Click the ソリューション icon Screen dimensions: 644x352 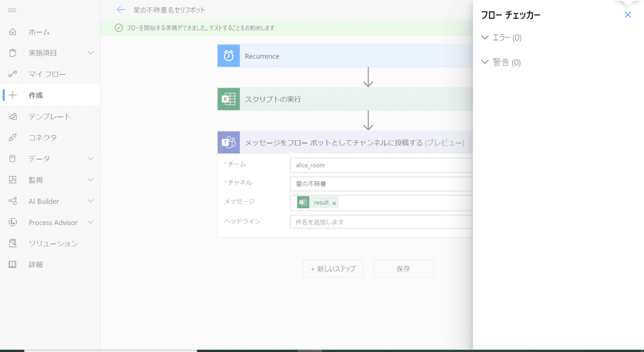(13, 243)
